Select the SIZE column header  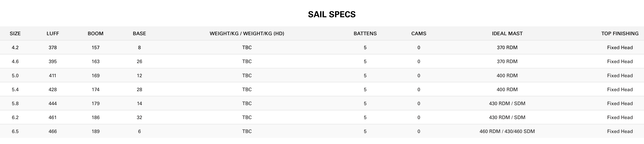point(15,33)
